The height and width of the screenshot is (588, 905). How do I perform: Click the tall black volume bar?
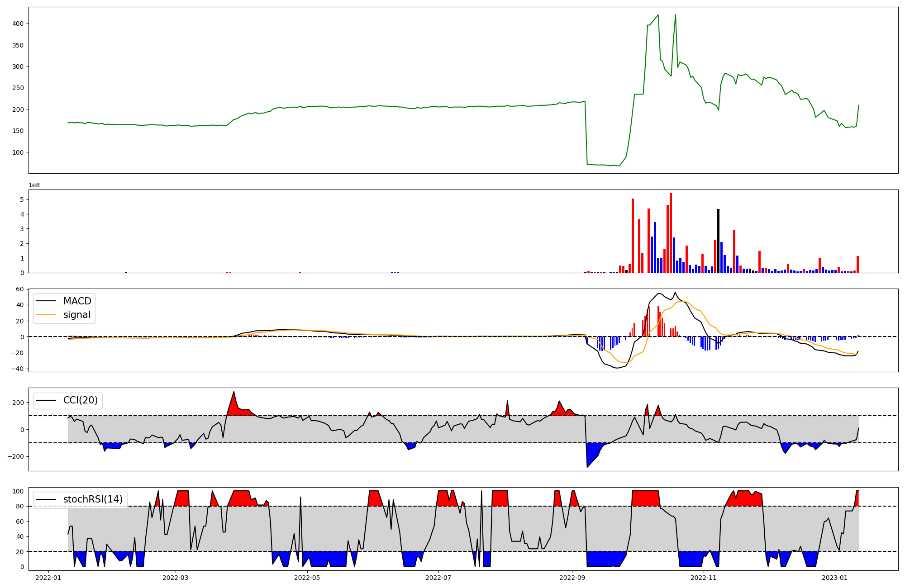pos(718,241)
